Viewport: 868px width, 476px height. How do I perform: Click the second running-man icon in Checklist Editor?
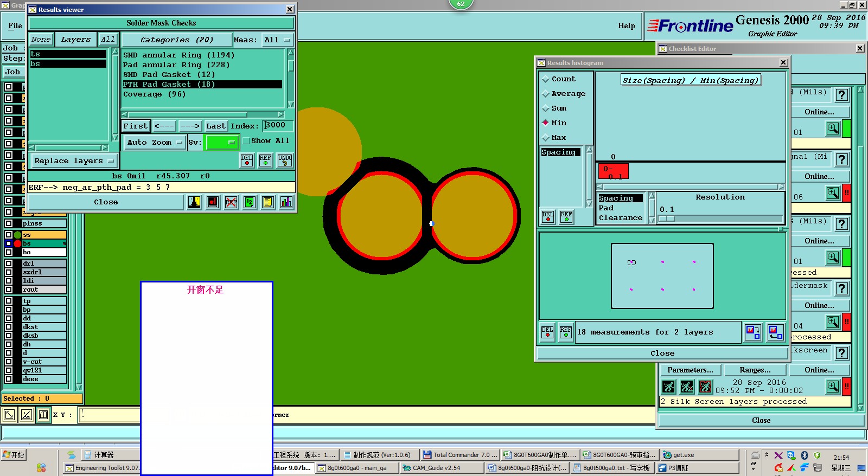(687, 387)
